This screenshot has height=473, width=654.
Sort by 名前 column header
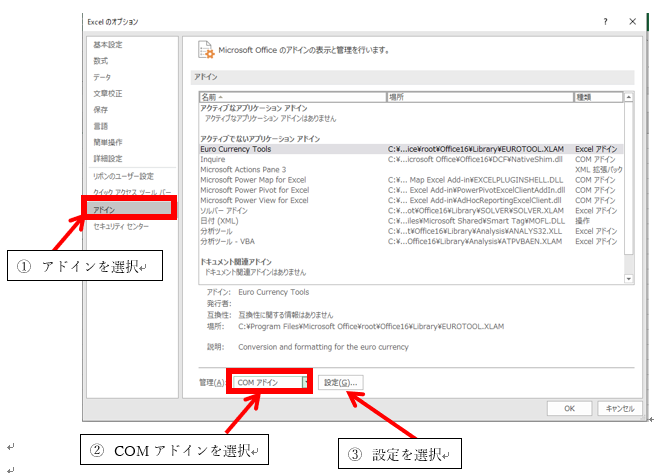tap(293, 97)
